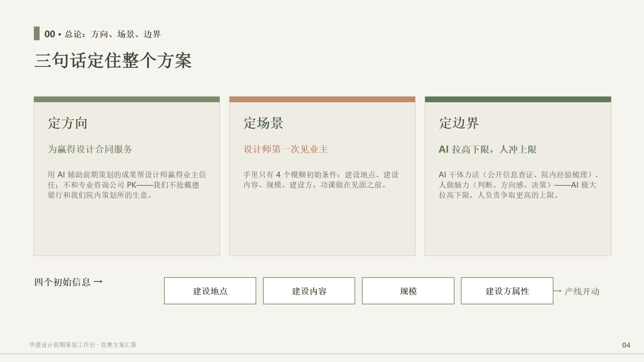Screen dimensions: 644x362
Task: Click subtitle 设计师第一次见业主
Action: tap(286, 149)
